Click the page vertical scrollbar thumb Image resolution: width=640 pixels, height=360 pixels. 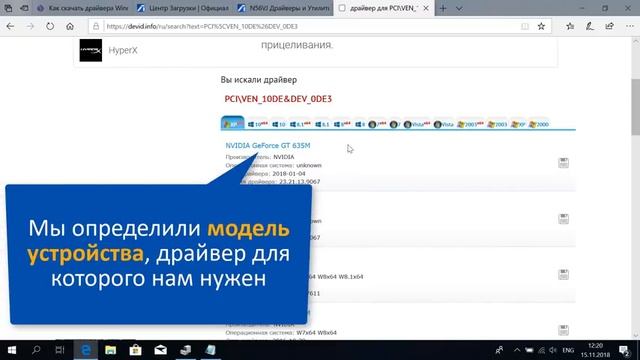[x=636, y=107]
